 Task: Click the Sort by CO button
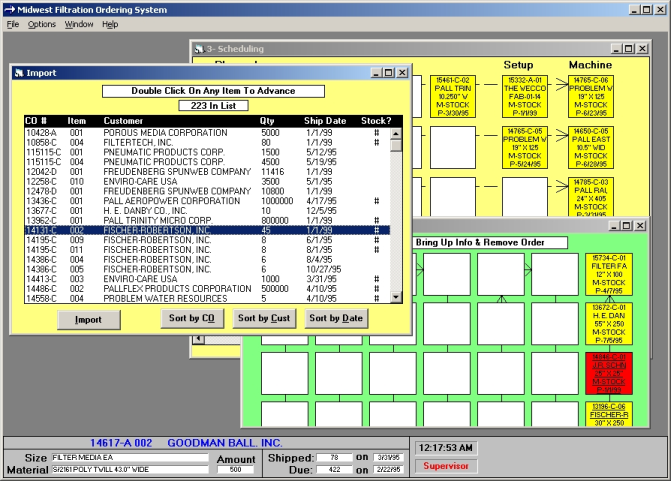tap(193, 318)
